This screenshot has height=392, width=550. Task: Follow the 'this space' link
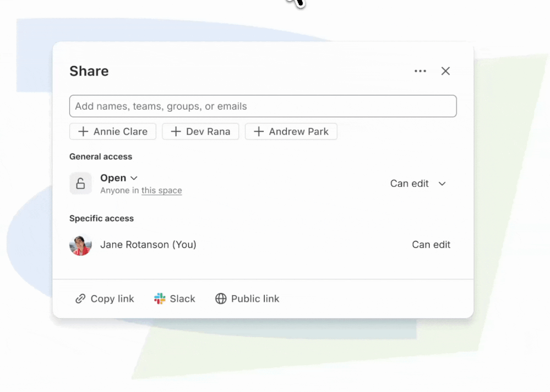pyautogui.click(x=162, y=190)
